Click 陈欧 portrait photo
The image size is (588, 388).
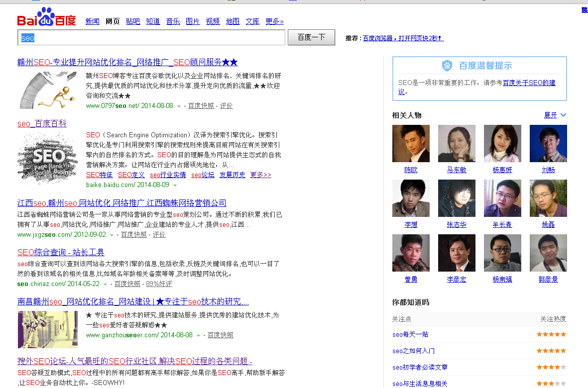[411, 143]
